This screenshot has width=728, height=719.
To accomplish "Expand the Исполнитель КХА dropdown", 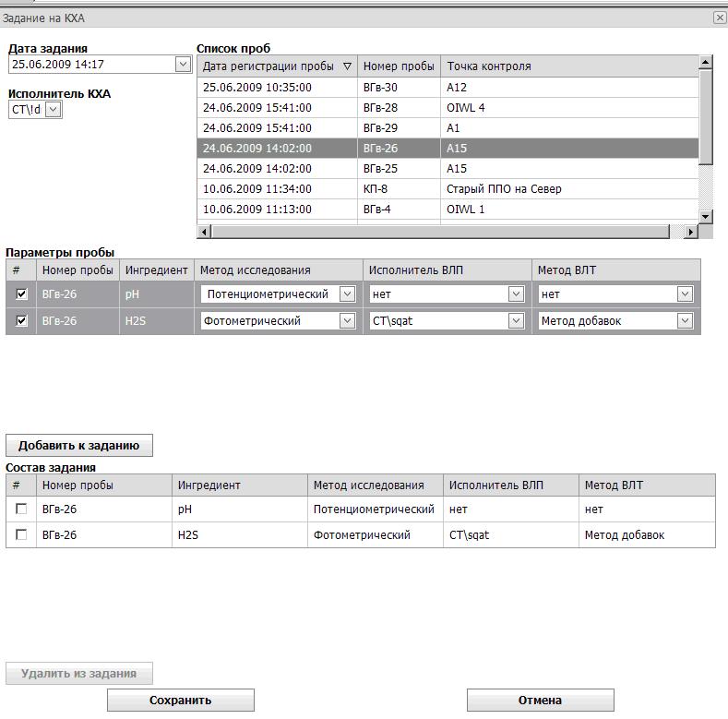I will pos(54,110).
